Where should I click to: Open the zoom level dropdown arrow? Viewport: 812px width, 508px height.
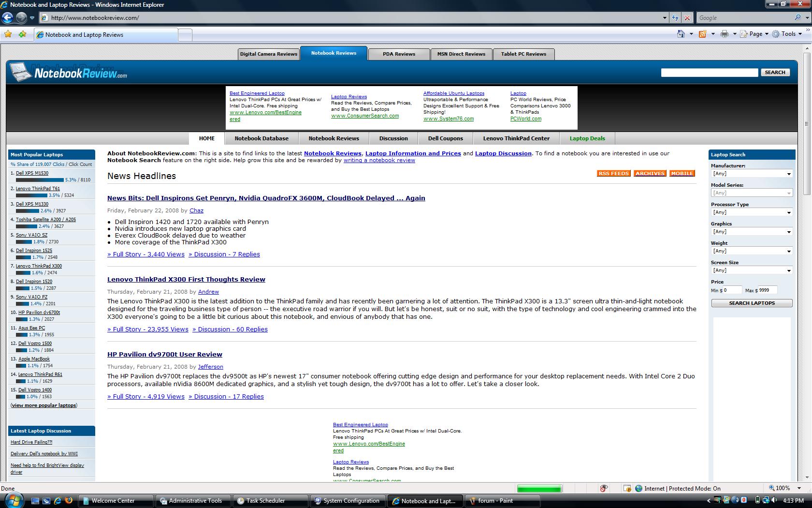pos(799,488)
